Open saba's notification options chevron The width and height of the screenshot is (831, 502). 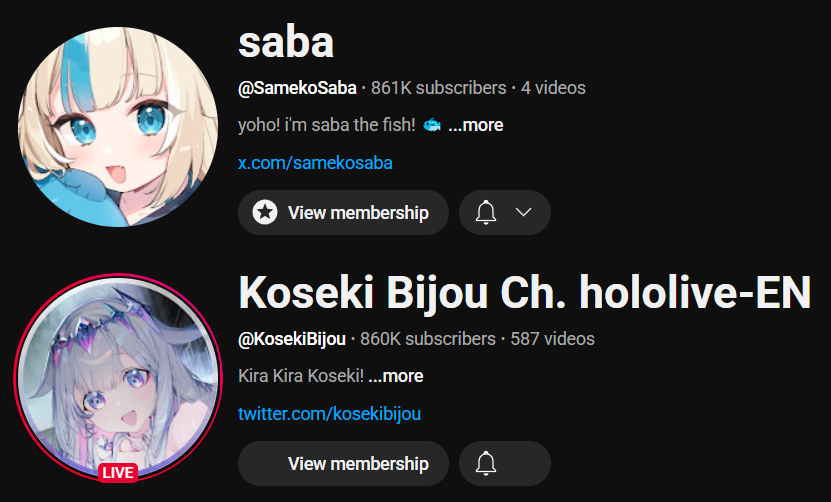click(524, 213)
